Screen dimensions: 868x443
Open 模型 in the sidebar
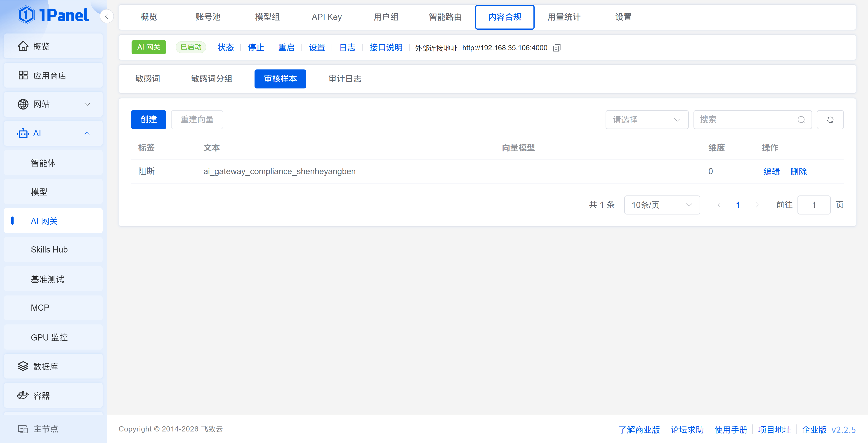click(x=53, y=192)
